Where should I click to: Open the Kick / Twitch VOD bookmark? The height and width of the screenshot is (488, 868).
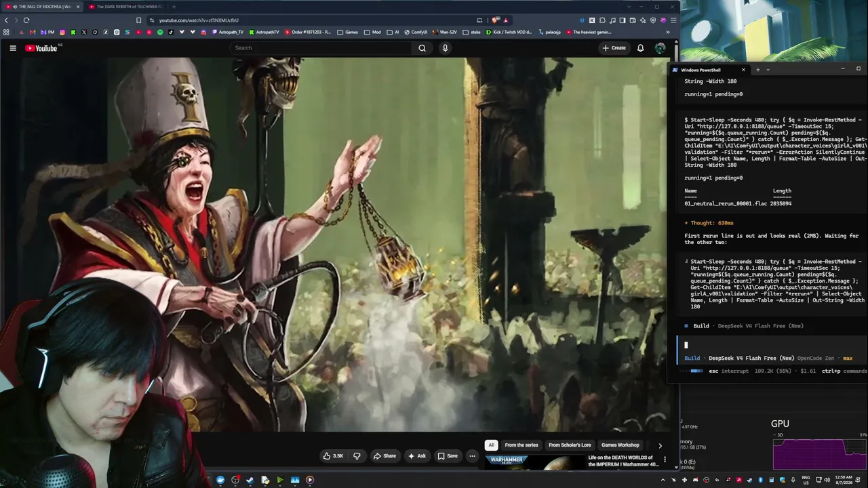[509, 32]
